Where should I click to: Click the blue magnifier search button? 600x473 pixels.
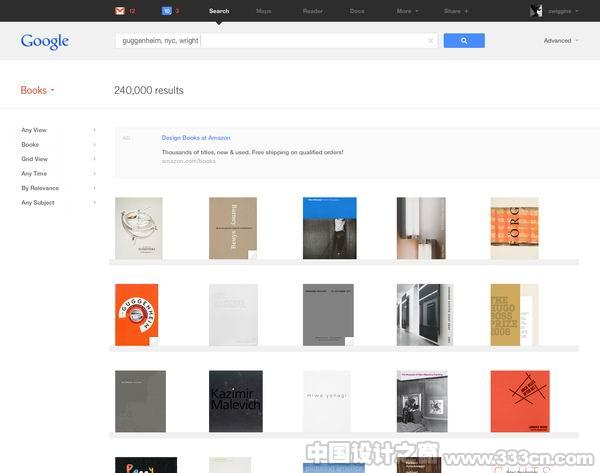(x=464, y=41)
